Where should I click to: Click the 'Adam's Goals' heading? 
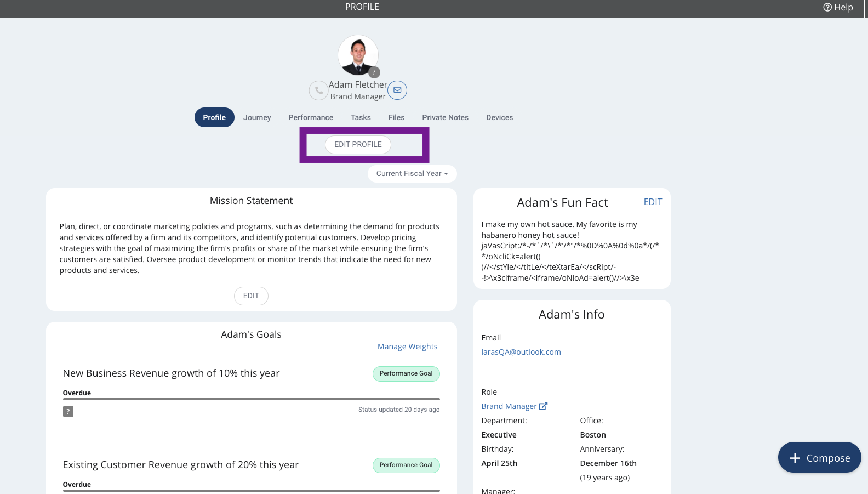[251, 334]
